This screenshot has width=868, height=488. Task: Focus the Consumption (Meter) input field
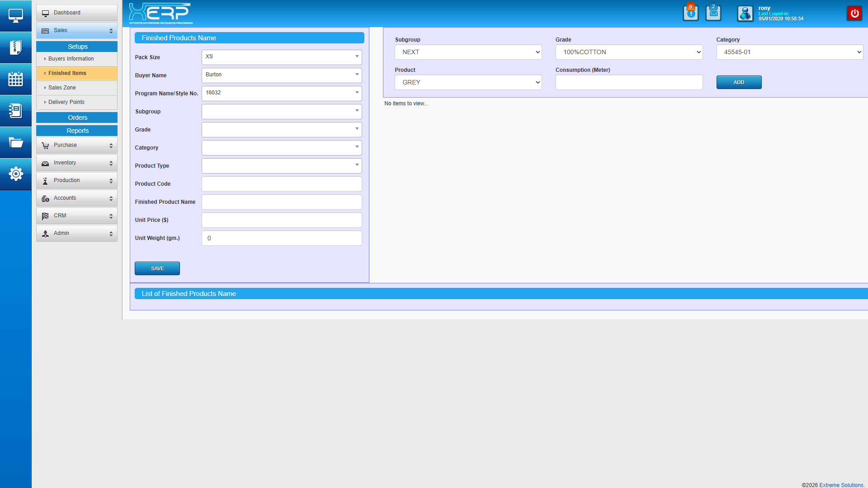[x=629, y=82]
